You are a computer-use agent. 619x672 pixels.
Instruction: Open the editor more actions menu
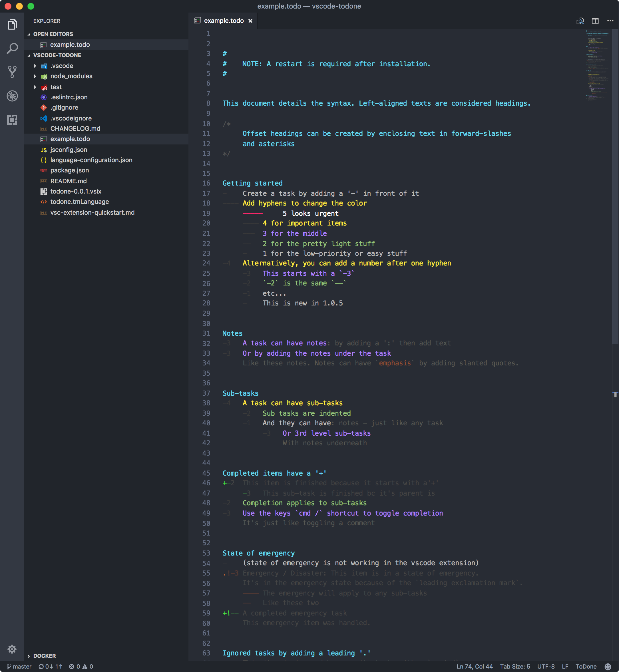coord(610,21)
